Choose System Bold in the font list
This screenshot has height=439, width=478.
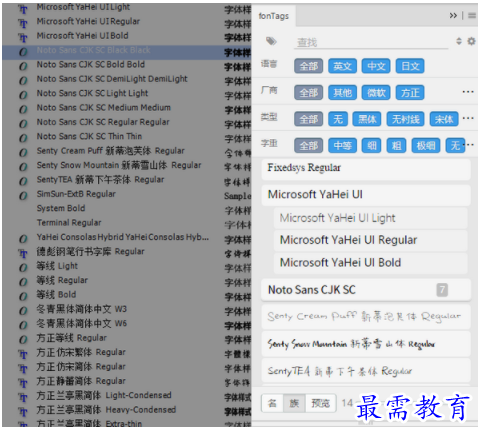pyautogui.click(x=61, y=208)
